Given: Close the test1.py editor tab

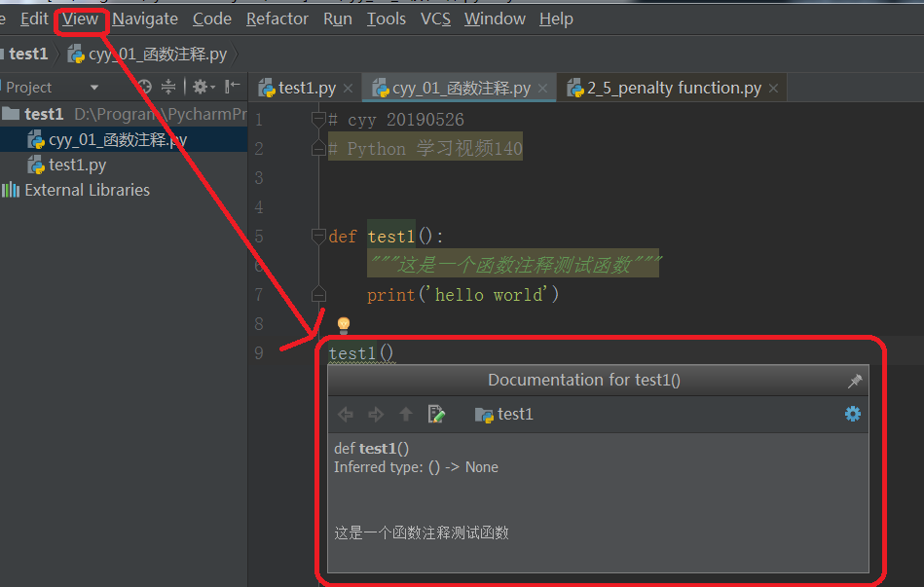Looking at the screenshot, I should (348, 89).
